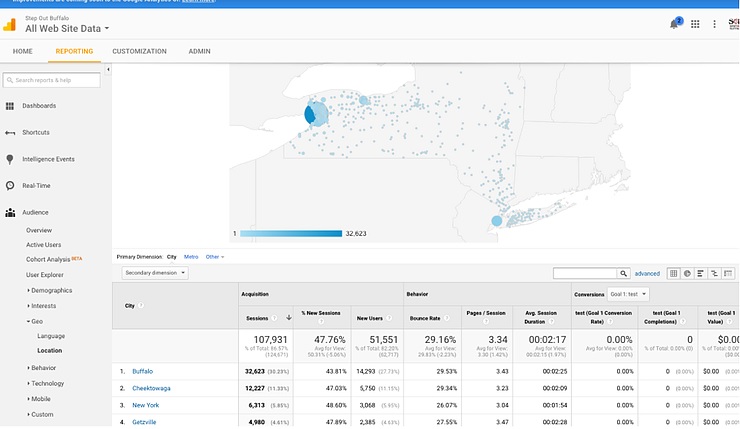740x429 pixels.
Task: Expand the Technology section
Action: point(45,383)
